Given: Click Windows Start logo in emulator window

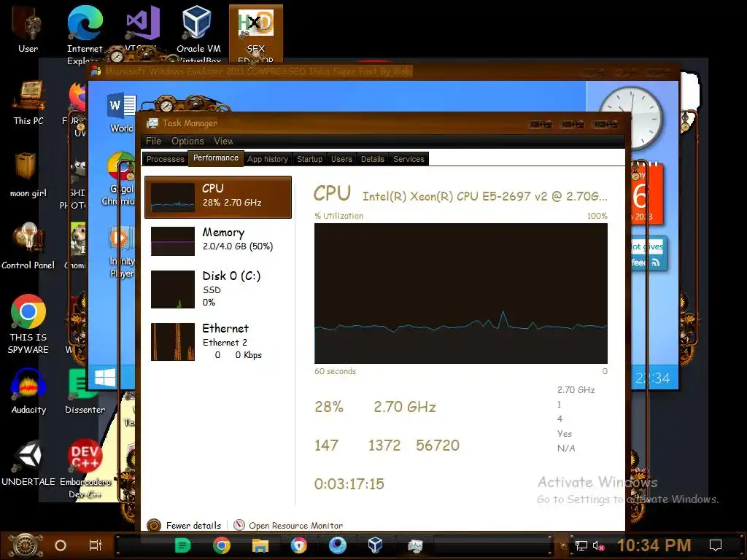Looking at the screenshot, I should [105, 378].
